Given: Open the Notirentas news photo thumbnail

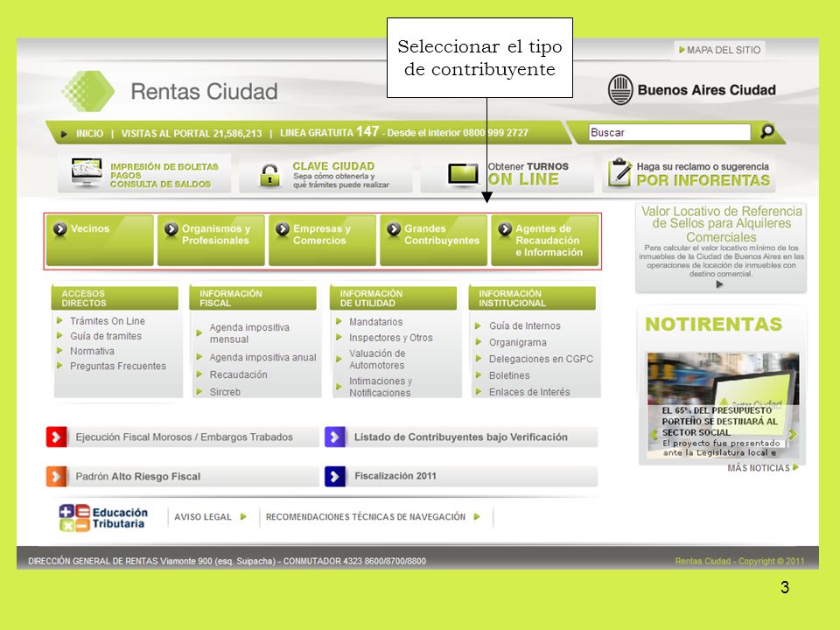Looking at the screenshot, I should pos(723,405).
